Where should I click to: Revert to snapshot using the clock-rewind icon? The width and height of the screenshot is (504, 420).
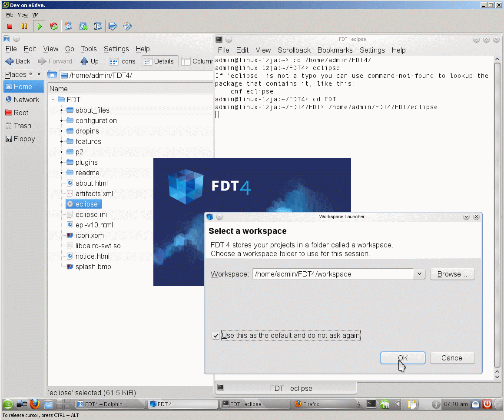click(x=83, y=27)
